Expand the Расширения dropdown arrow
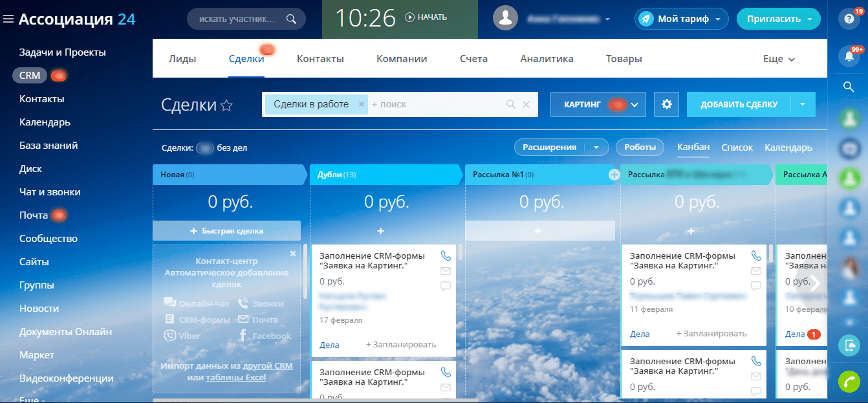868x403 pixels. click(x=596, y=147)
